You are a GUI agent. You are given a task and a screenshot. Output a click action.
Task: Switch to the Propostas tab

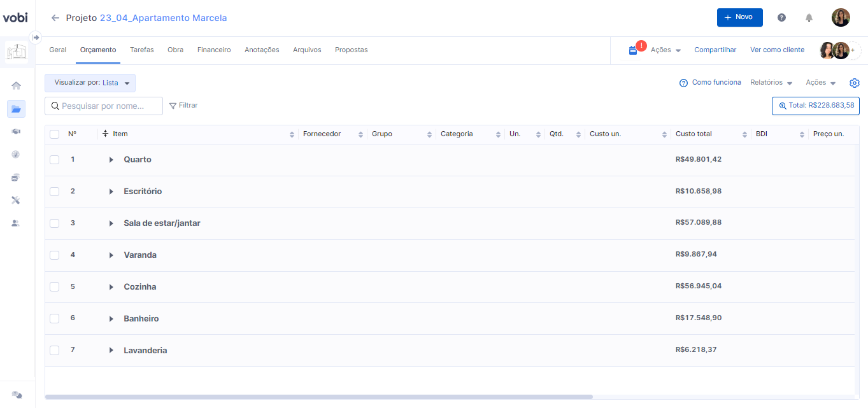click(x=351, y=50)
